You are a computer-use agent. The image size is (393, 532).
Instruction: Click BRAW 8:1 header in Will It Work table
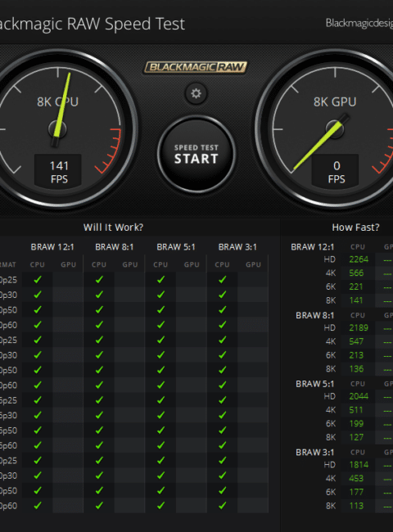click(114, 247)
